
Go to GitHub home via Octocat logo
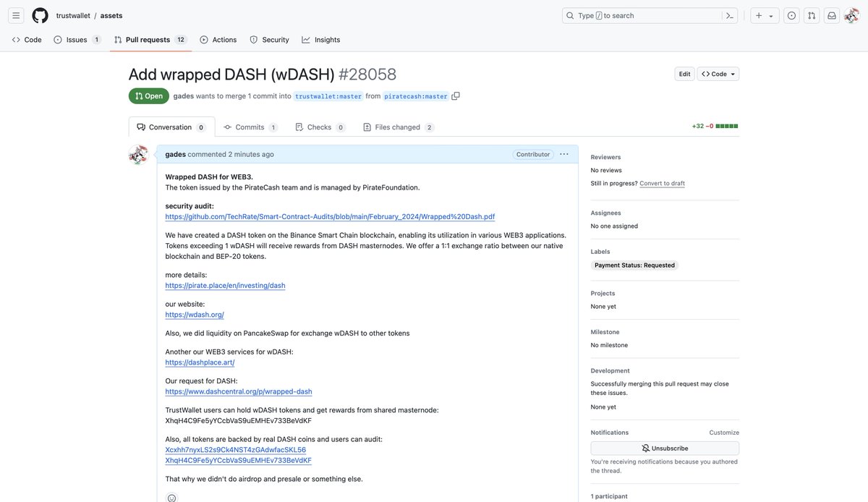[40, 15]
